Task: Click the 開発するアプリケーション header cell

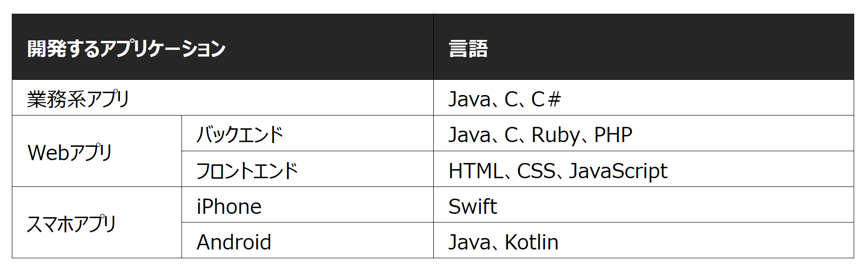Action: [x=223, y=47]
